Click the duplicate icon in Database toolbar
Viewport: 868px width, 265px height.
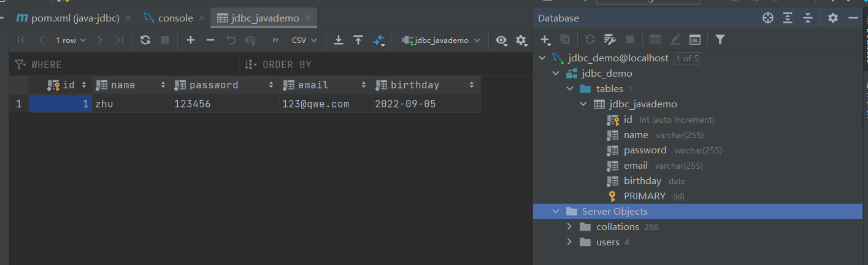pos(565,39)
